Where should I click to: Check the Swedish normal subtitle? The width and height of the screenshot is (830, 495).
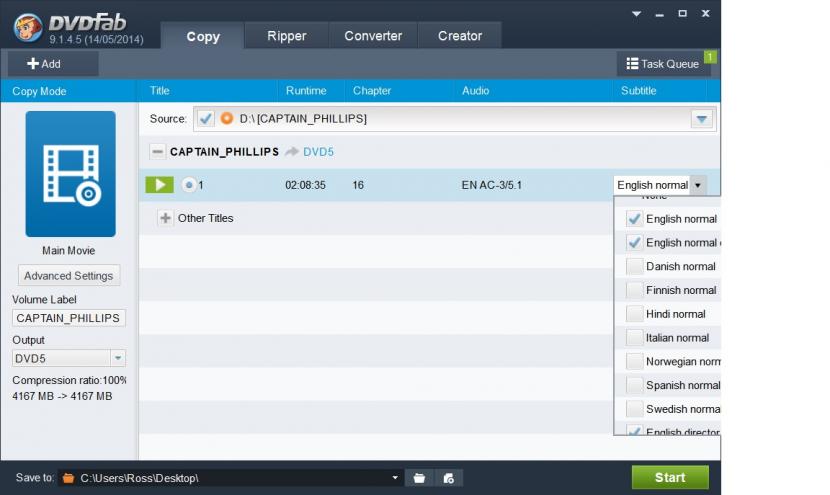pos(634,409)
